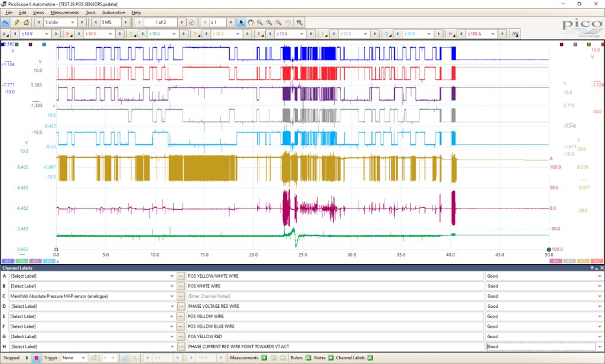The width and height of the screenshot is (605, 364).
Task: Click the red stop capture button
Action: coord(36,358)
